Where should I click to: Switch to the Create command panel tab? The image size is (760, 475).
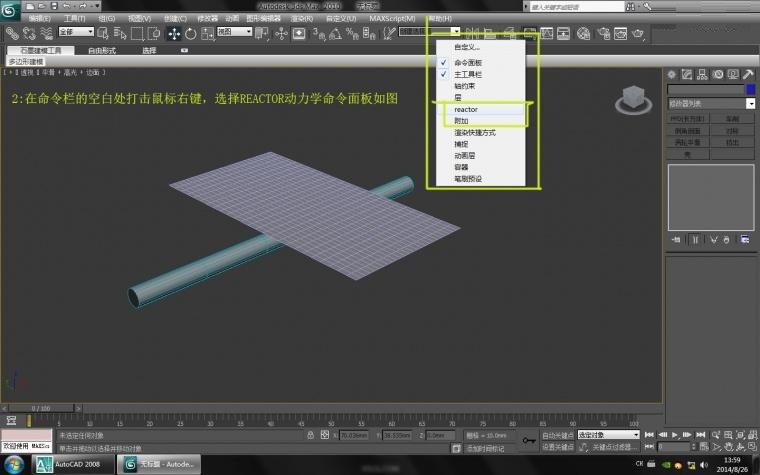point(671,74)
